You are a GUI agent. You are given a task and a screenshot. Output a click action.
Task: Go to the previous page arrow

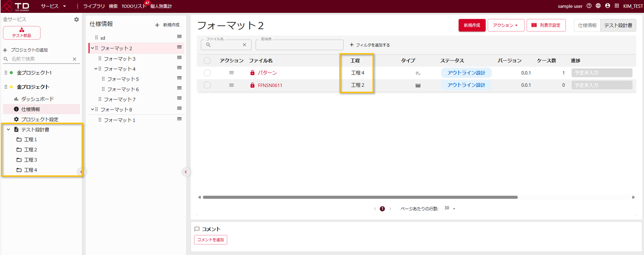375,209
